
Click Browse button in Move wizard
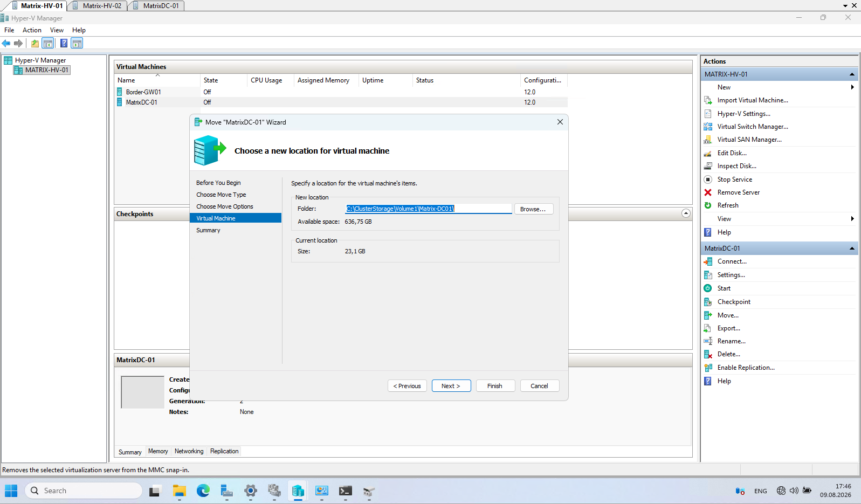[533, 209]
